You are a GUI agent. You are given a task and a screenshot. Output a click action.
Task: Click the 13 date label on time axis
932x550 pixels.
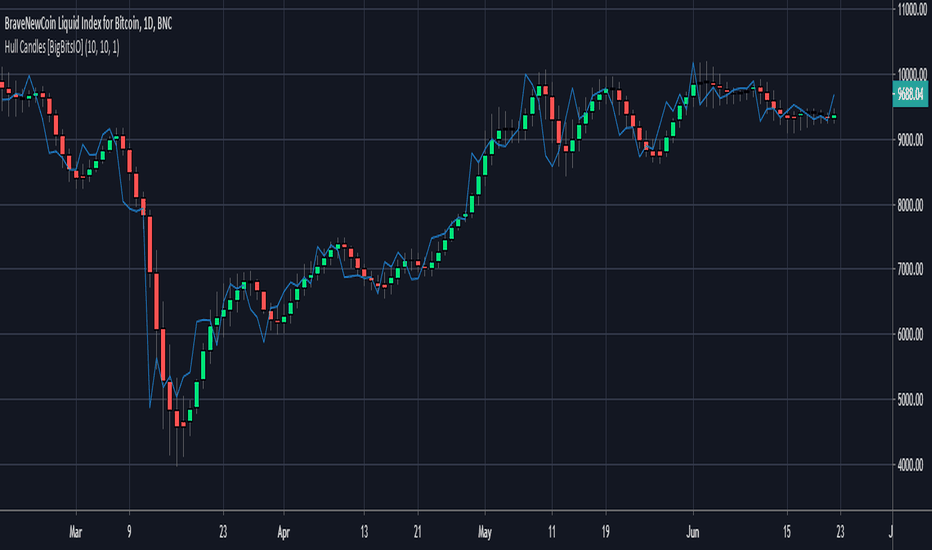click(x=364, y=532)
